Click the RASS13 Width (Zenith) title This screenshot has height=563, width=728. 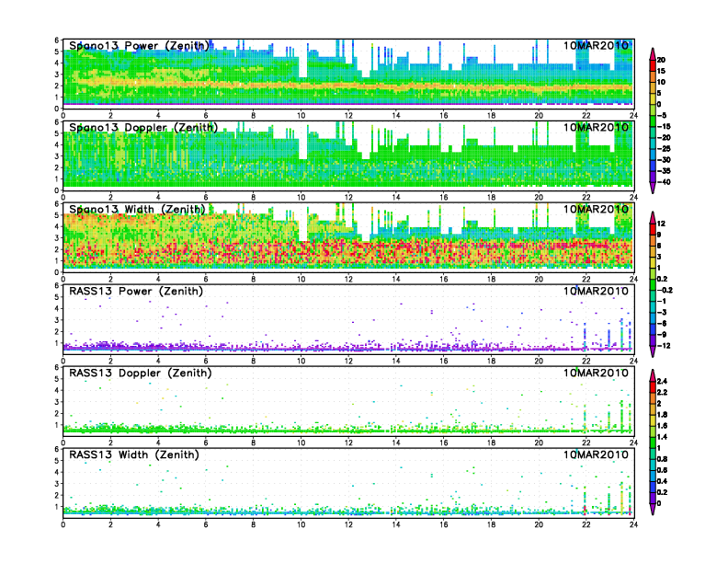tap(133, 454)
